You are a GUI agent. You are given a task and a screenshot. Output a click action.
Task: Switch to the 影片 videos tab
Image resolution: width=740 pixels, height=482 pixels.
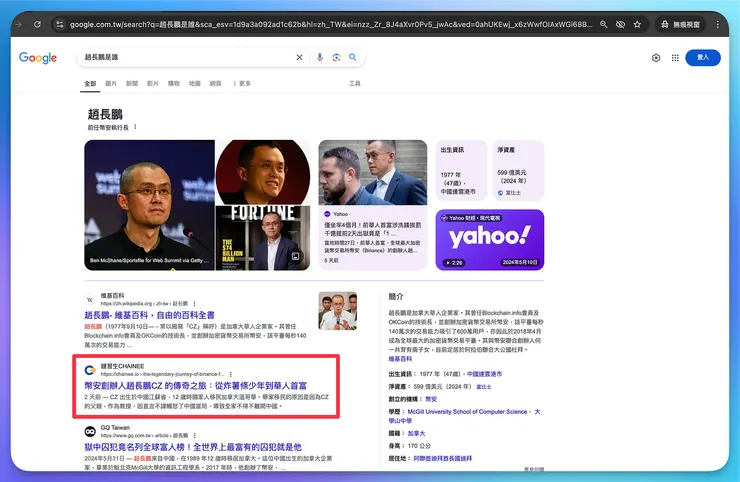(x=152, y=84)
